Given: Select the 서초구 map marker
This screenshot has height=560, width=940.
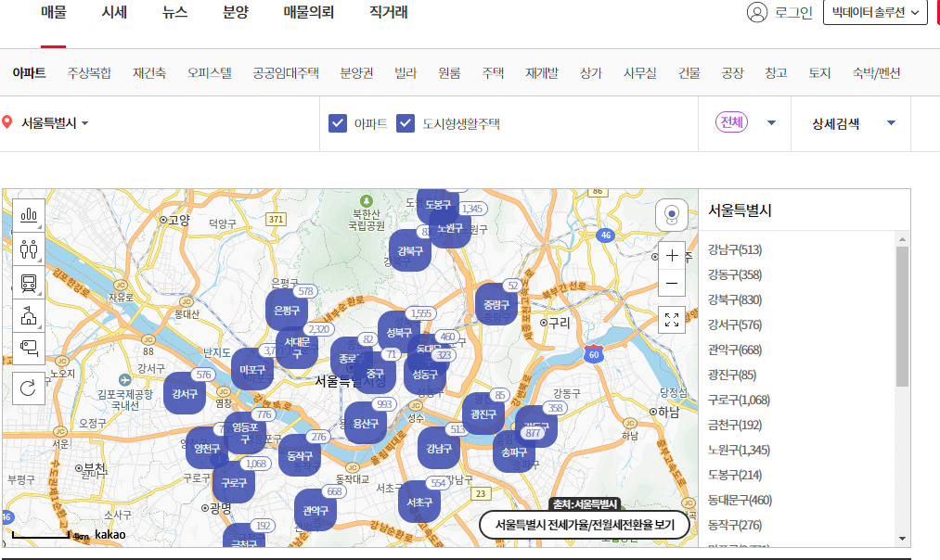Looking at the screenshot, I should click(419, 502).
